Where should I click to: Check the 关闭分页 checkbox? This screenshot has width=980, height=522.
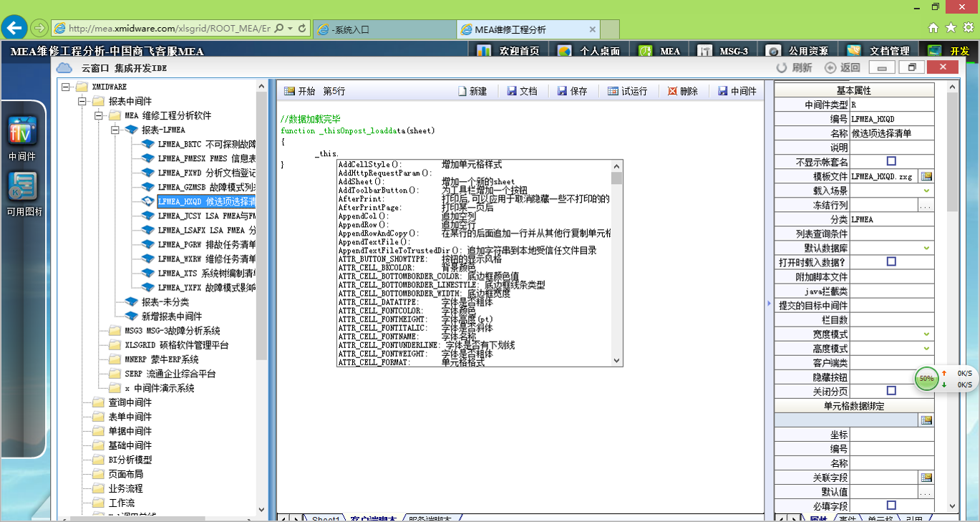click(891, 391)
